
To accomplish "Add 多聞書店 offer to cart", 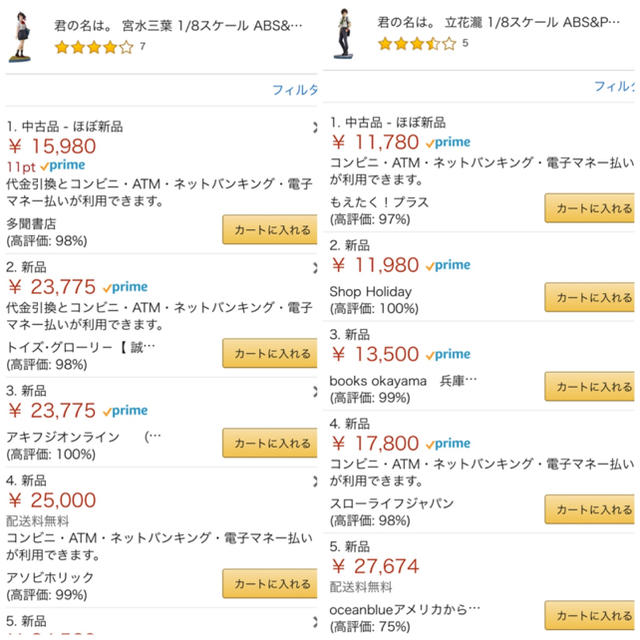I will (270, 229).
